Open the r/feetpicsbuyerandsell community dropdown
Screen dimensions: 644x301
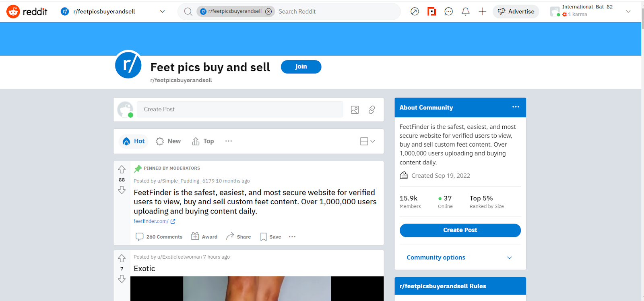click(x=113, y=12)
